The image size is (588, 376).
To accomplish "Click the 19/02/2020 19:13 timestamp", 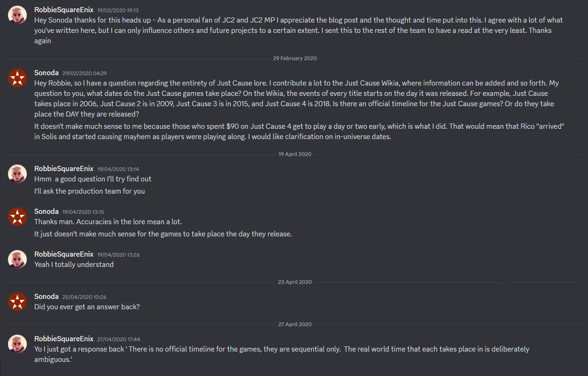I will point(117,10).
